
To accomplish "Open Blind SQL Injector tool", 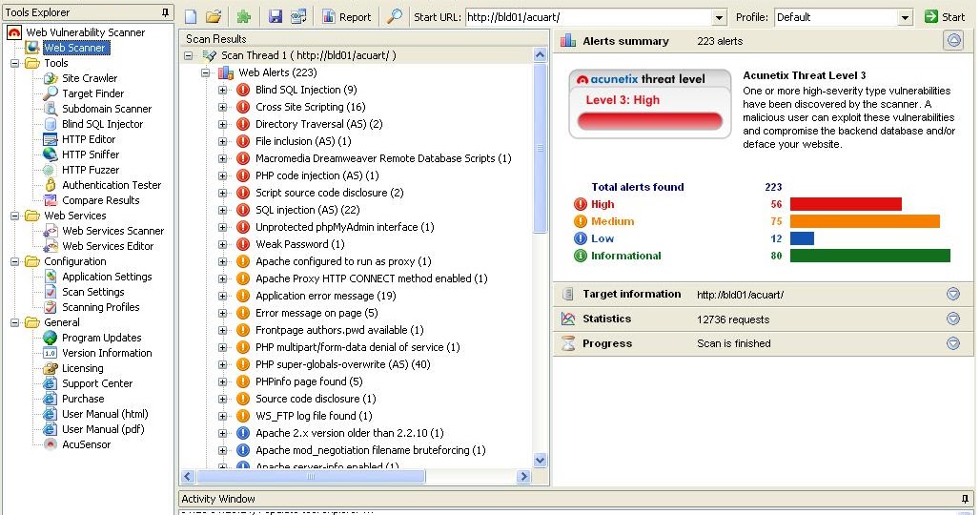I will [x=103, y=124].
